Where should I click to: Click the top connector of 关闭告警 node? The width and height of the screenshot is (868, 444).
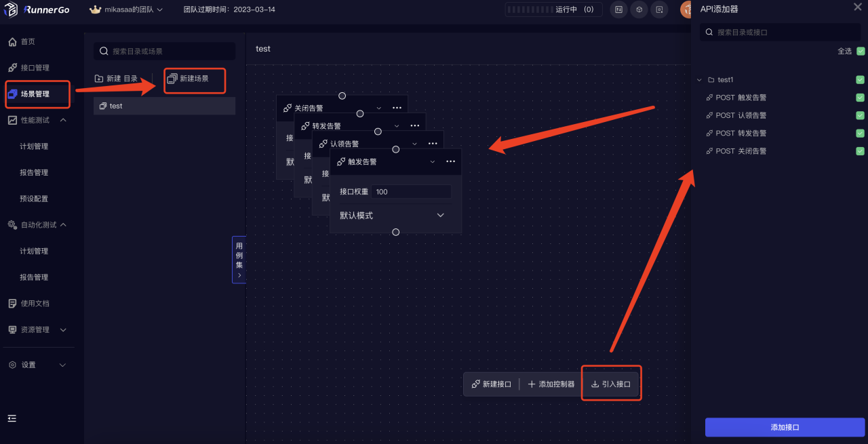[342, 96]
